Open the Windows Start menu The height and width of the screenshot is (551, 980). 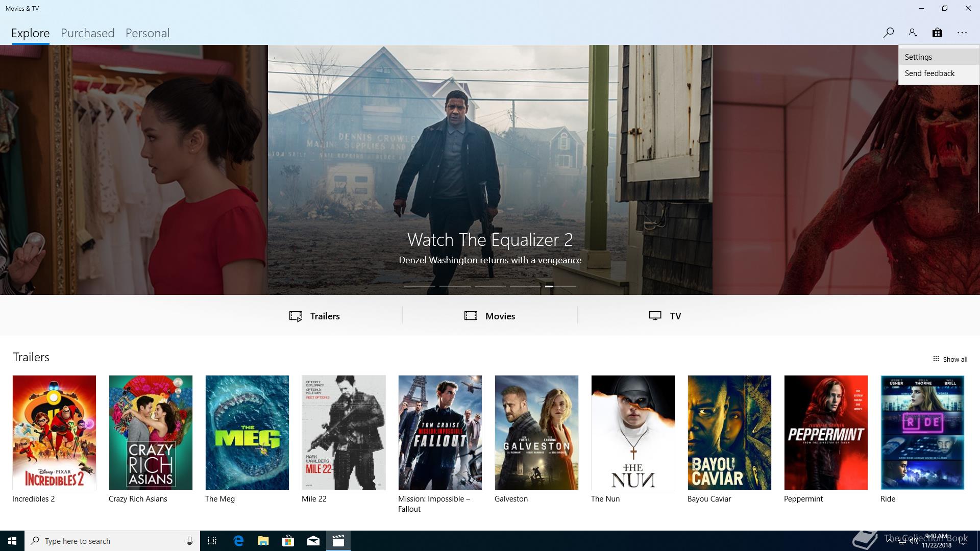[12, 541]
